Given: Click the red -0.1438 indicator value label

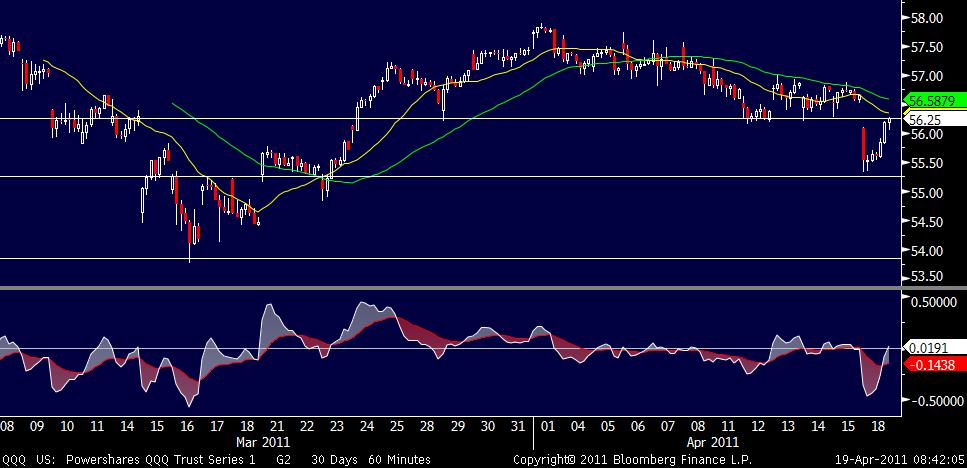Looking at the screenshot, I should [x=934, y=365].
